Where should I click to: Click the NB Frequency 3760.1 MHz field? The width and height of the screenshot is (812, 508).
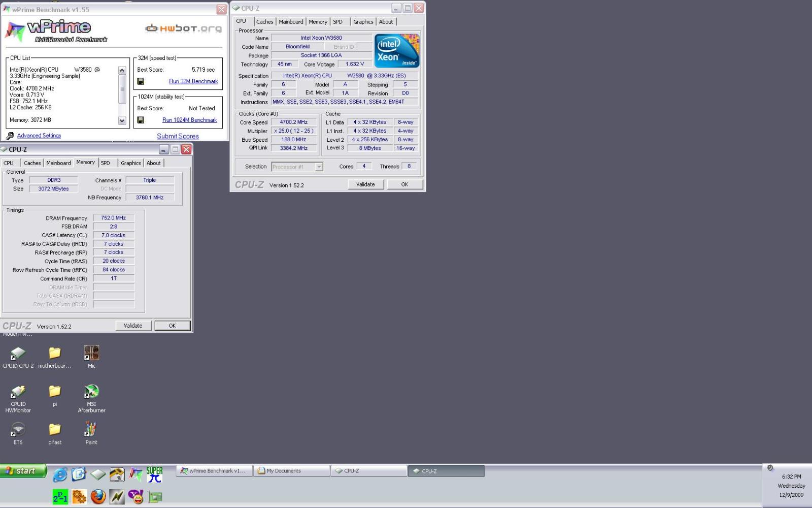[x=150, y=197]
